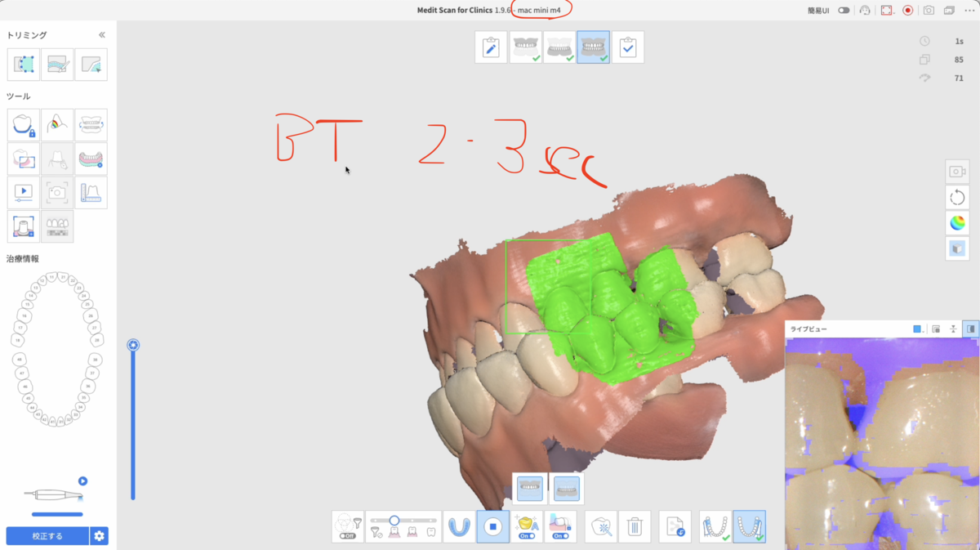Viewport: 980px width, 550px height.
Task: Open the tooth measurement ruler tool
Action: pos(91,193)
